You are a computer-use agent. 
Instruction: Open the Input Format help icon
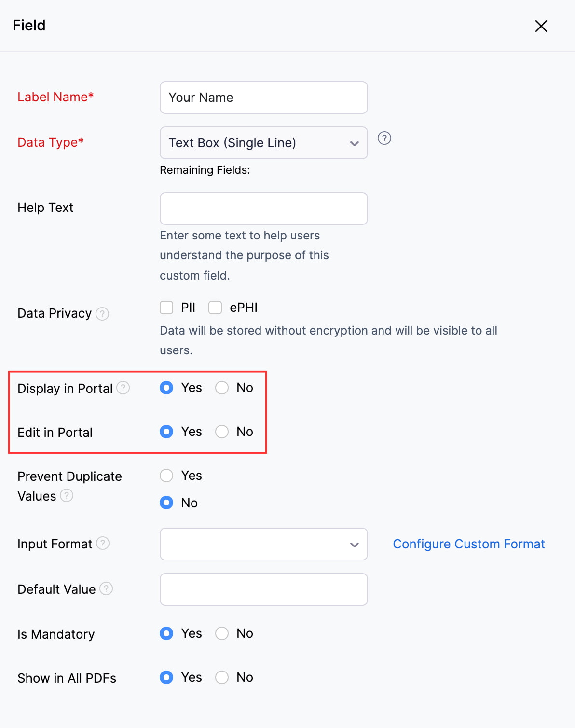103,544
